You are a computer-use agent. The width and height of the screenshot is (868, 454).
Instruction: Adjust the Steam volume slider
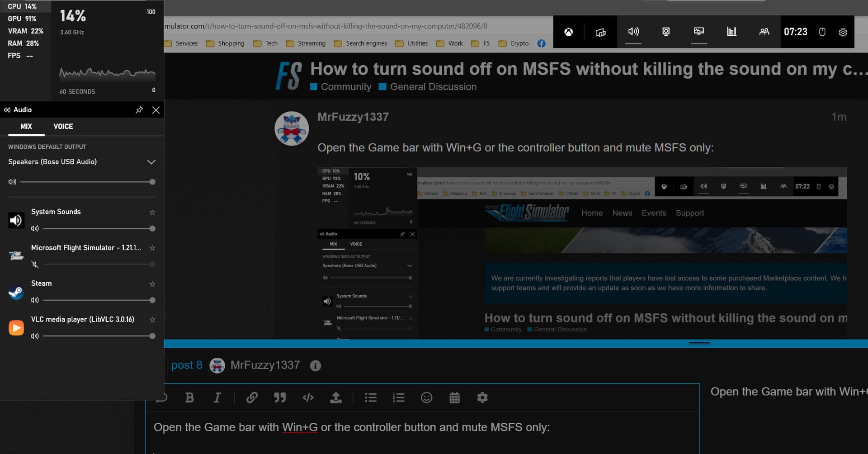coord(99,300)
